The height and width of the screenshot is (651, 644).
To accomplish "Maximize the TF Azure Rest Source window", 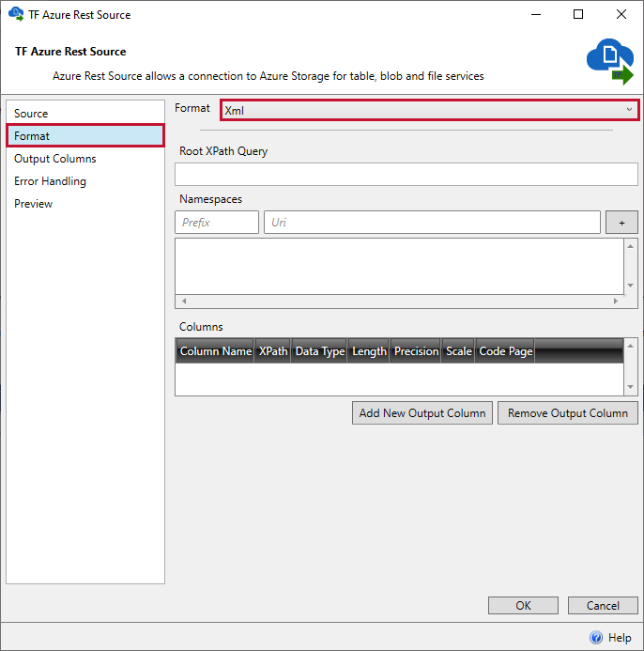I will click(x=578, y=14).
